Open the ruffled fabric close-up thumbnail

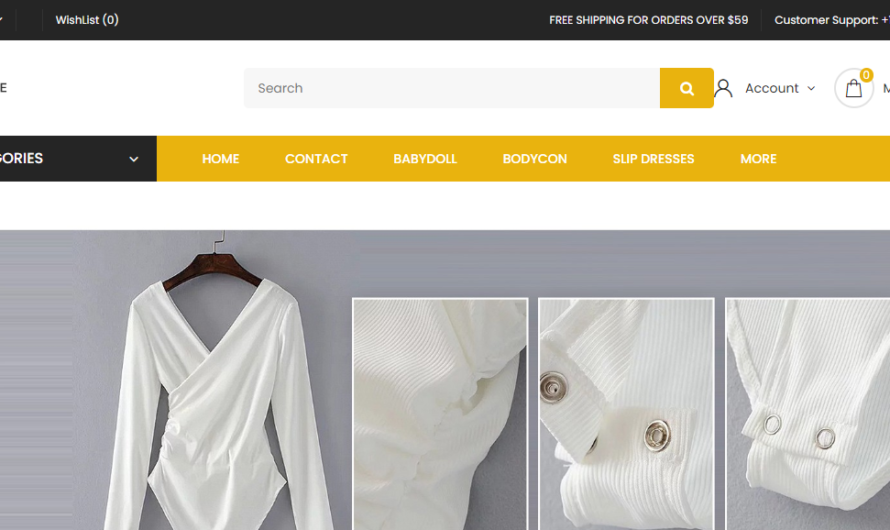439,414
